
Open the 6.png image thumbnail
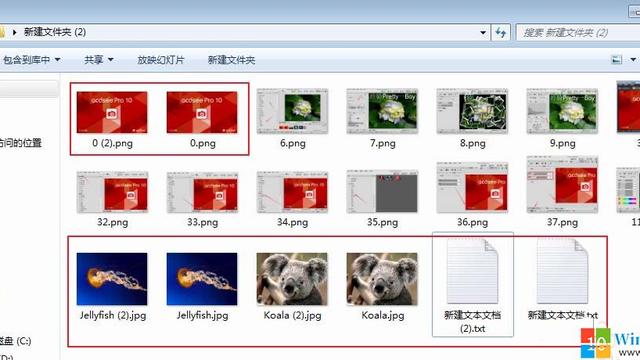coord(292,111)
